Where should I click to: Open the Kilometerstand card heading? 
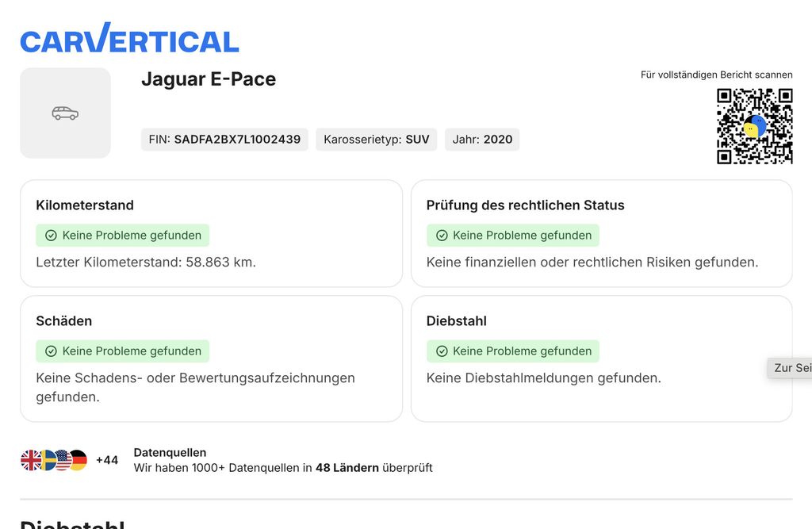pos(85,205)
